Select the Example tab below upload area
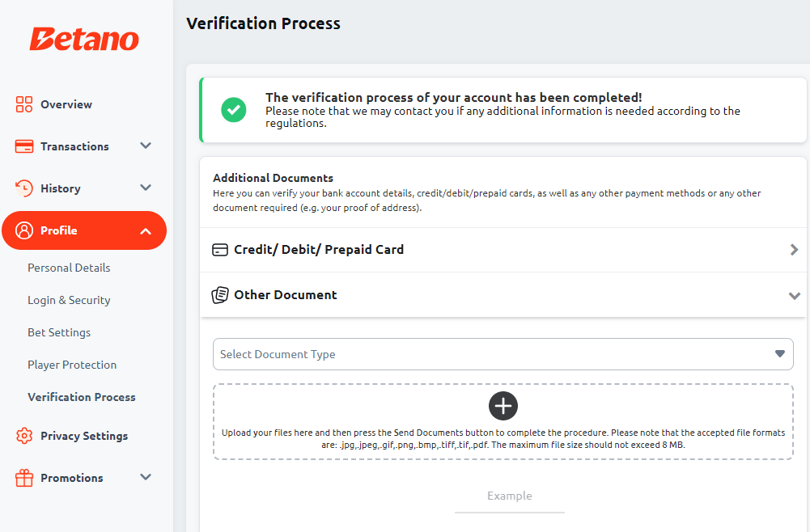The width and height of the screenshot is (810, 532). (509, 496)
